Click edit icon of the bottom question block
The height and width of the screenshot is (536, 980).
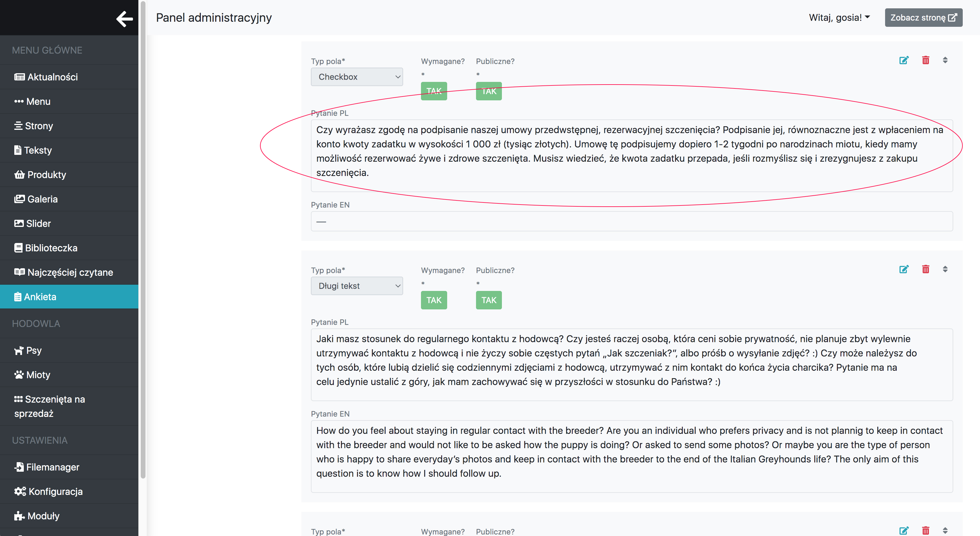904,530
